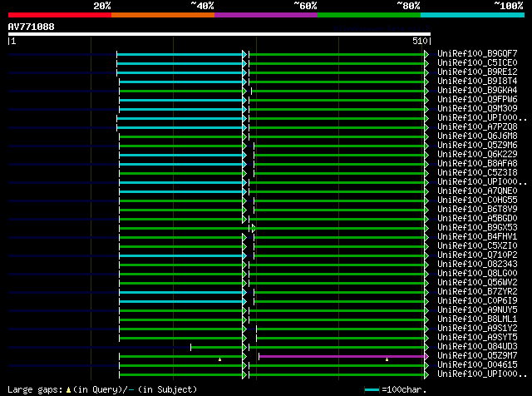Select the UniRef100_Q6K229 label
The image size is (532, 396).
coord(477,155)
